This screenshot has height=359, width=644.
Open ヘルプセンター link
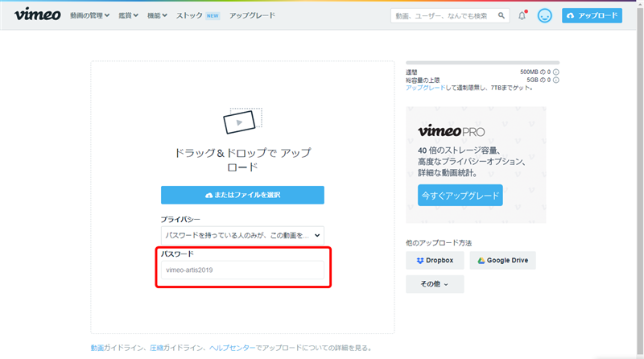click(232, 348)
